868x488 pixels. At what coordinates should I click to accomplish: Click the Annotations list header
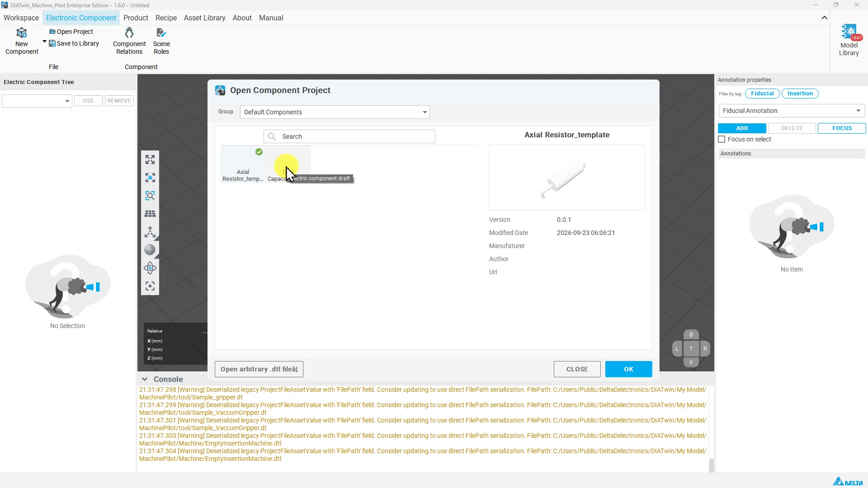(792, 154)
